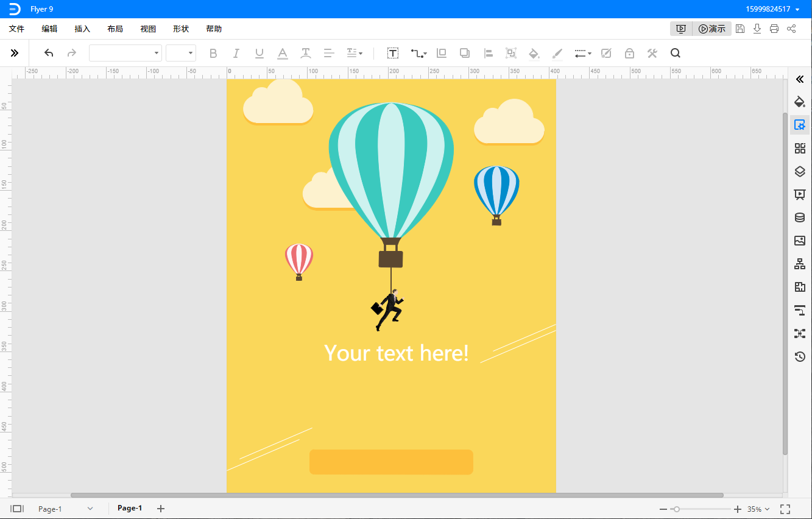Click the horizontal scrollbar of the canvas
The width and height of the screenshot is (812, 519).
(397, 495)
